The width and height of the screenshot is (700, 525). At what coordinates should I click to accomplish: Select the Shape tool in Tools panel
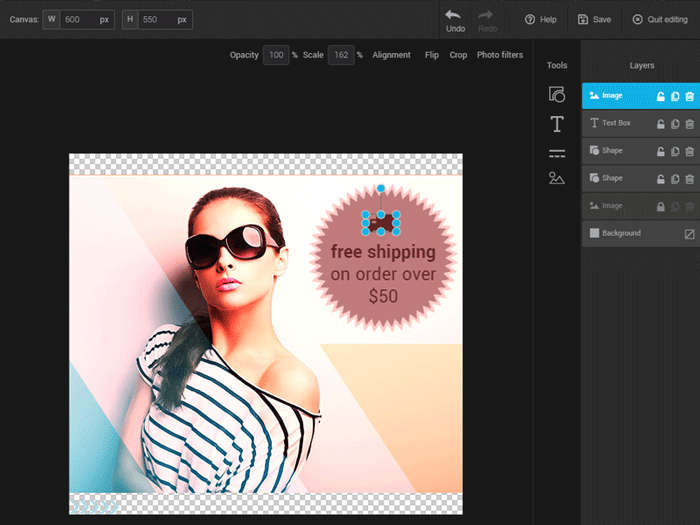point(557,95)
